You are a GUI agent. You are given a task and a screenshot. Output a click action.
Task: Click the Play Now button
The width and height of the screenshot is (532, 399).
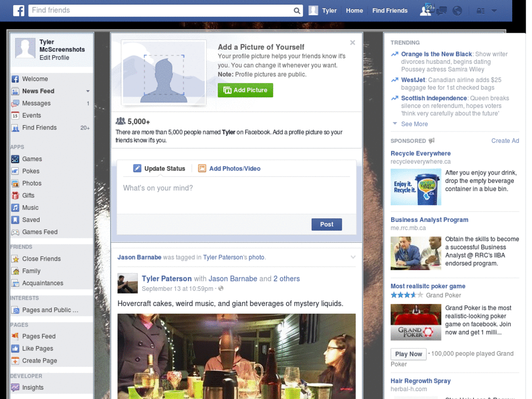coord(408,354)
